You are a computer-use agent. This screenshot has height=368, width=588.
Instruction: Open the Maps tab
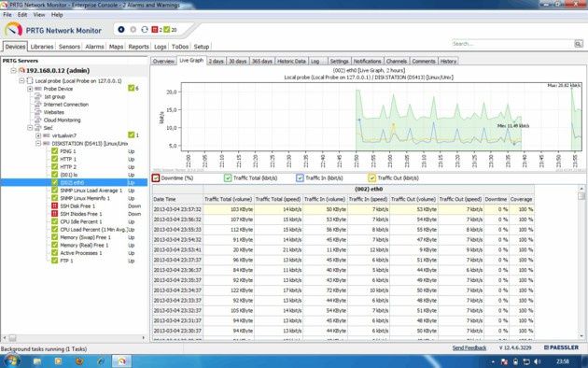tap(117, 47)
